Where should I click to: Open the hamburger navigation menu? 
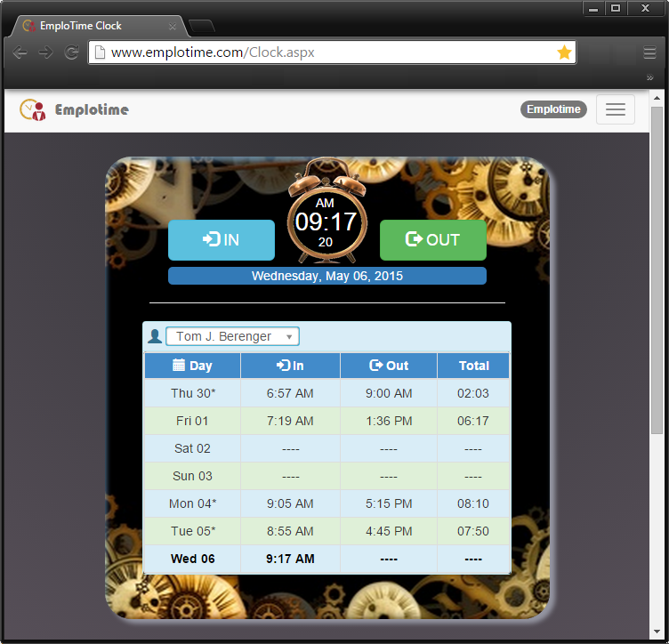point(616,109)
